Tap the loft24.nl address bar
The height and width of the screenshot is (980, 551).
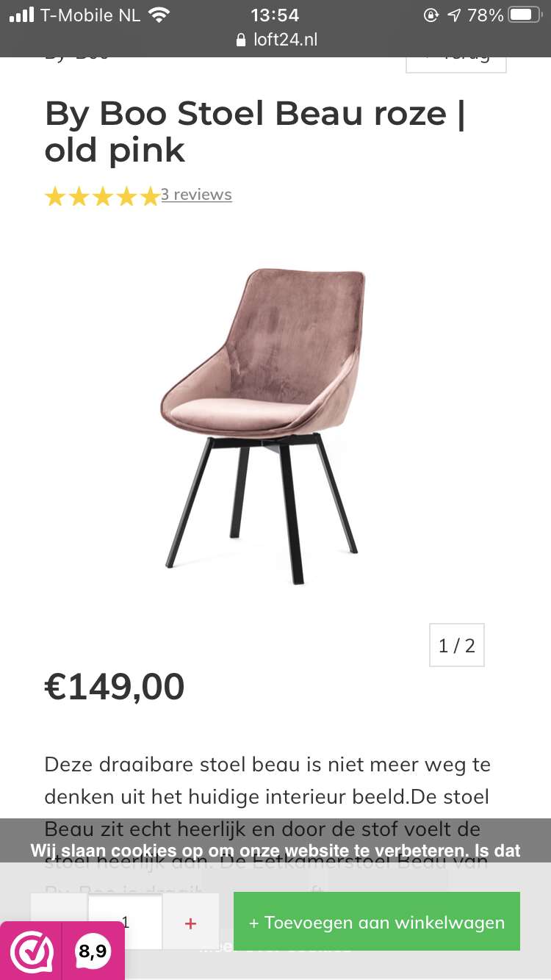point(275,40)
